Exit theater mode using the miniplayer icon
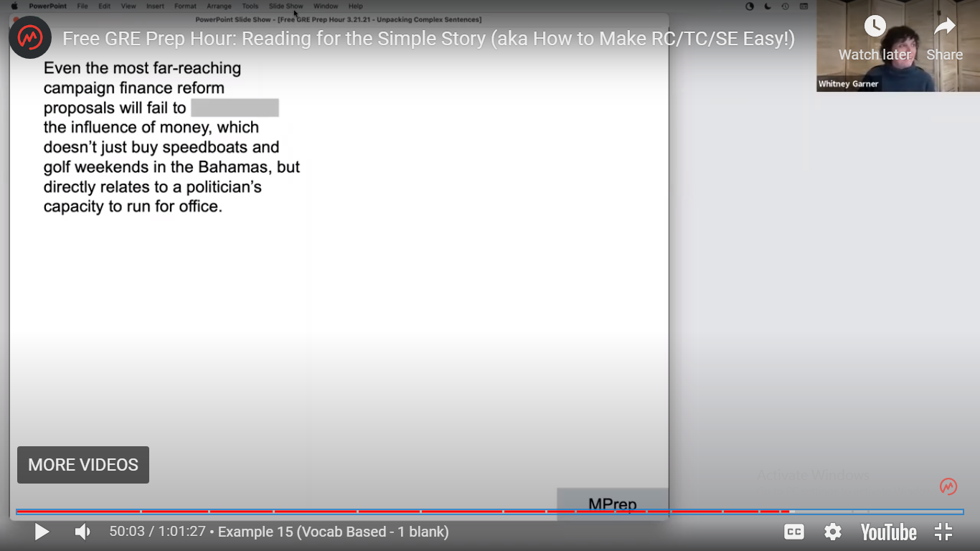The height and width of the screenshot is (551, 980). coord(943,532)
